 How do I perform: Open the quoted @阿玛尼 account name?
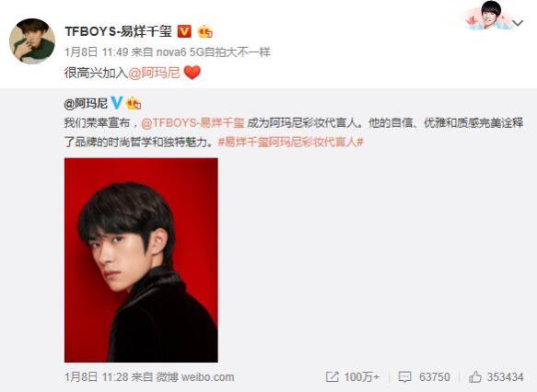point(86,103)
